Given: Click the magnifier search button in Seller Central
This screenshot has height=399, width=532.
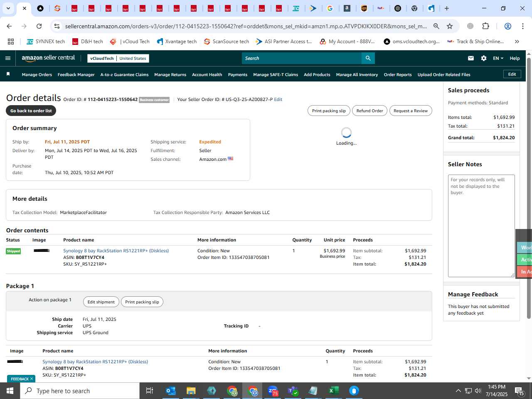Looking at the screenshot, I should [368, 58].
